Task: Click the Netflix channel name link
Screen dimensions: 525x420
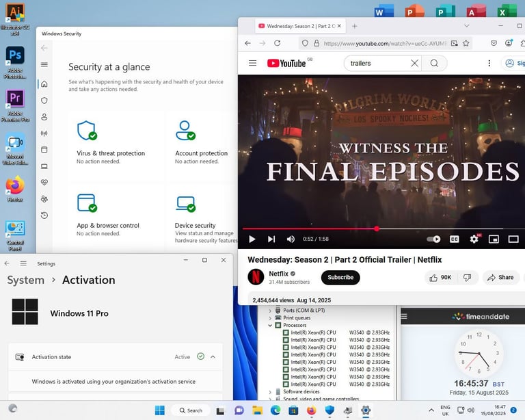Action: 279,274
